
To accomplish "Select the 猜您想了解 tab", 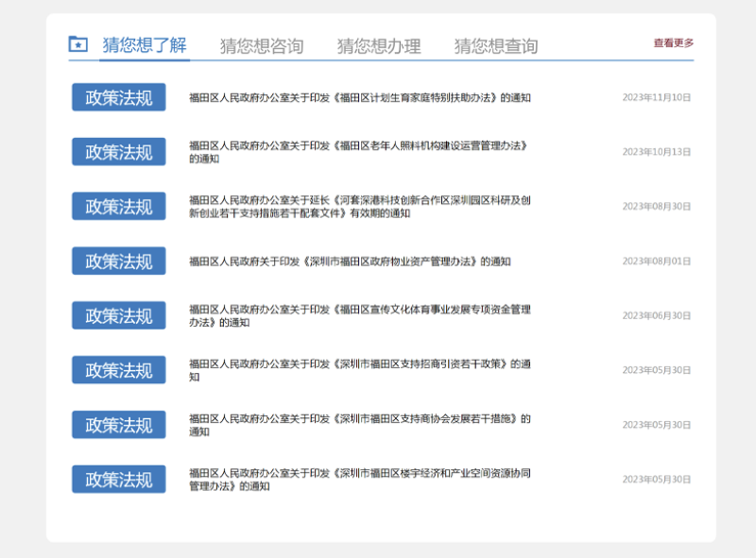I will pos(145,45).
